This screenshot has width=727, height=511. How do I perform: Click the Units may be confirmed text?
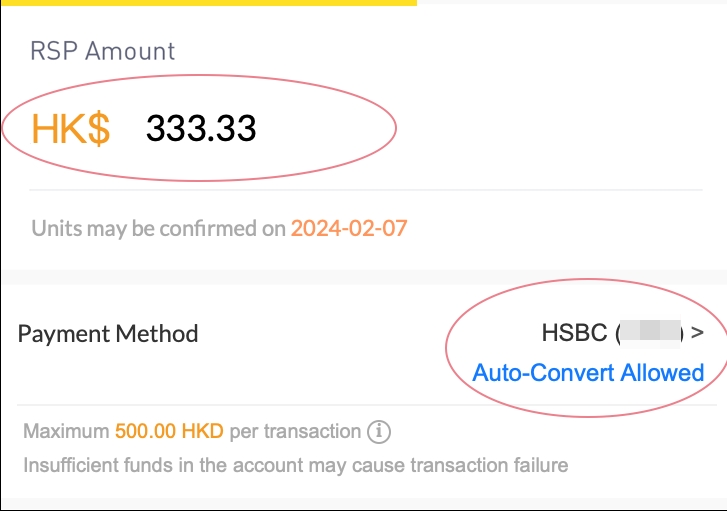click(x=158, y=229)
